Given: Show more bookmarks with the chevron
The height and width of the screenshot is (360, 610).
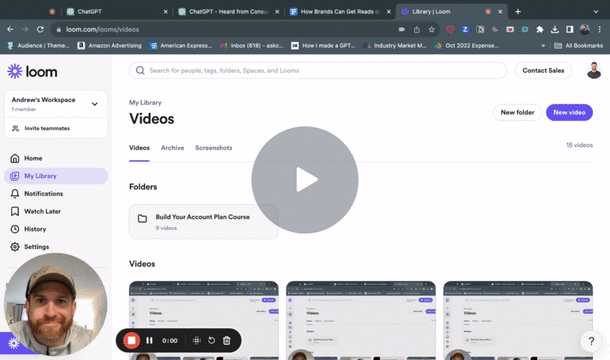Looking at the screenshot, I should (543, 46).
